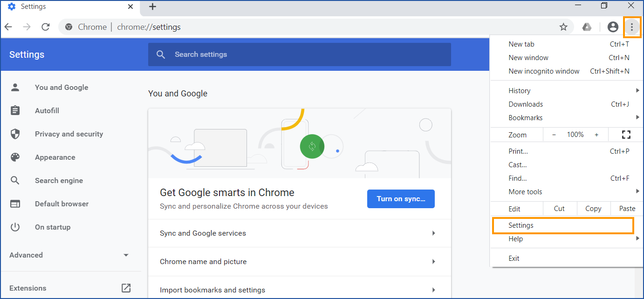The height and width of the screenshot is (299, 644).
Task: Enter full screen via the fullscreen icon
Action: [626, 135]
